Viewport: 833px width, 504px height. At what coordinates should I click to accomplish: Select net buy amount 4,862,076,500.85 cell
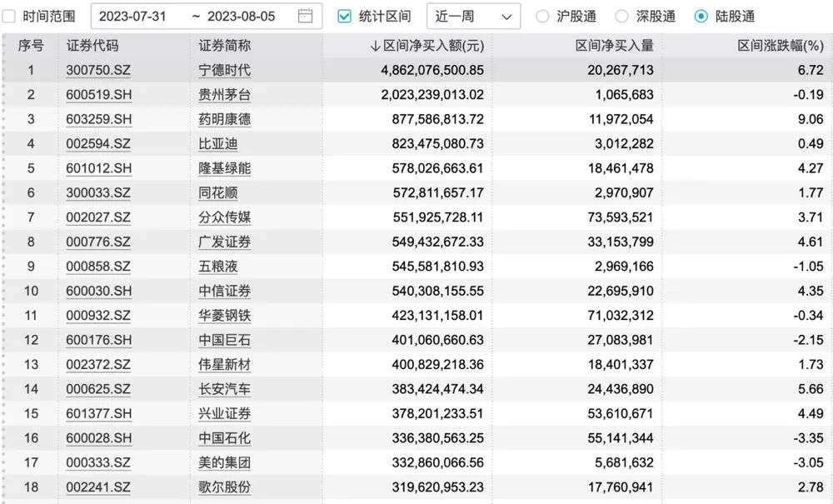[432, 70]
